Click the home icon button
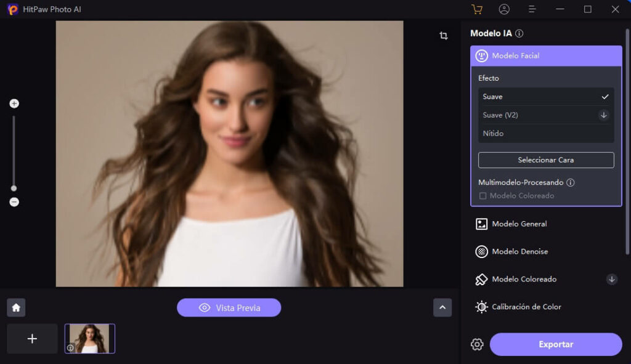631x364 pixels. pyautogui.click(x=16, y=307)
